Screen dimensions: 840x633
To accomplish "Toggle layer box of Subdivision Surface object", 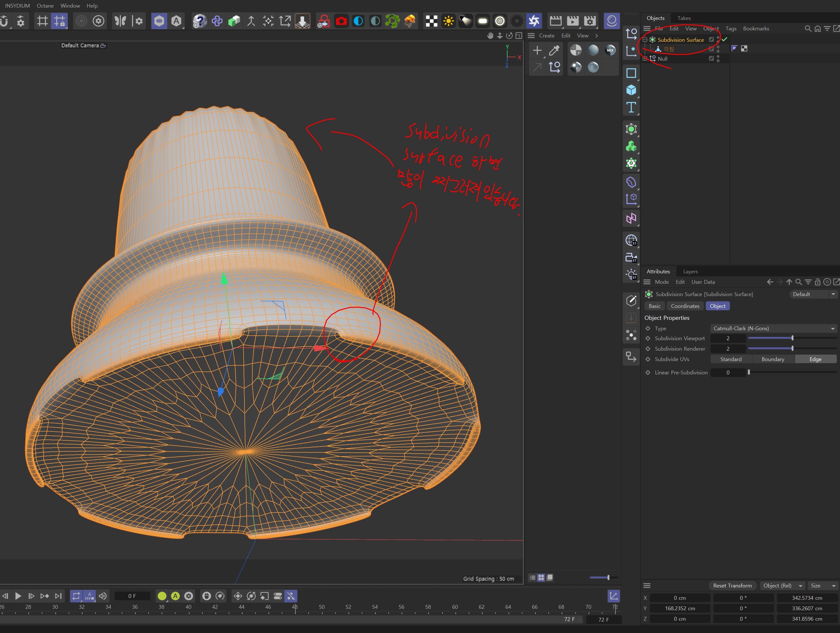I will (711, 40).
